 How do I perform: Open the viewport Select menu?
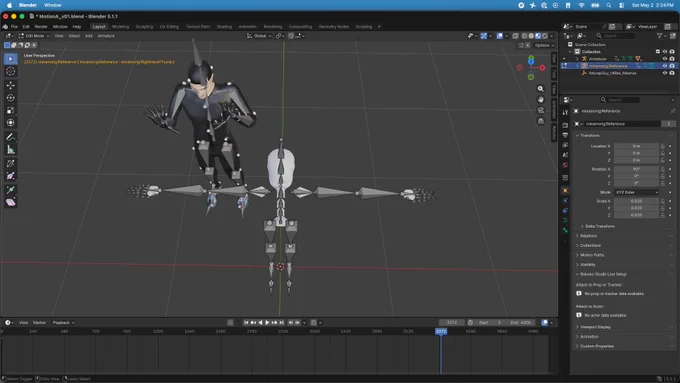74,36
